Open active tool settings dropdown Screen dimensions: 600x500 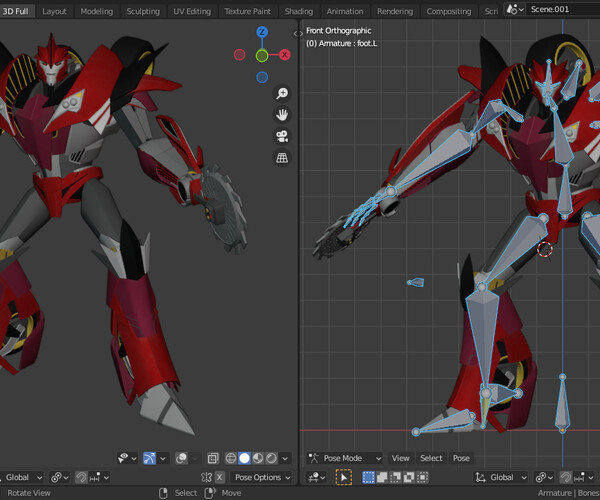318,477
